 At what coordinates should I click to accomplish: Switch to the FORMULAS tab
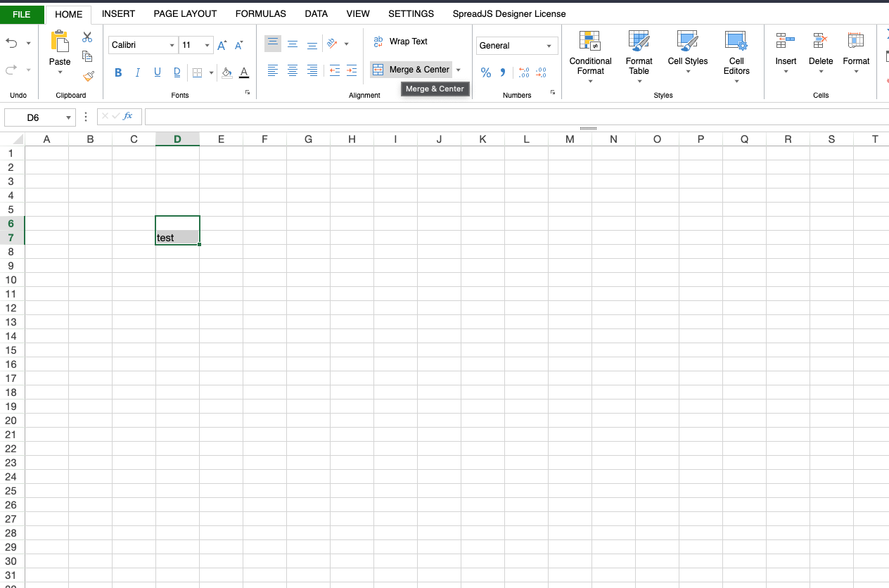(x=260, y=13)
